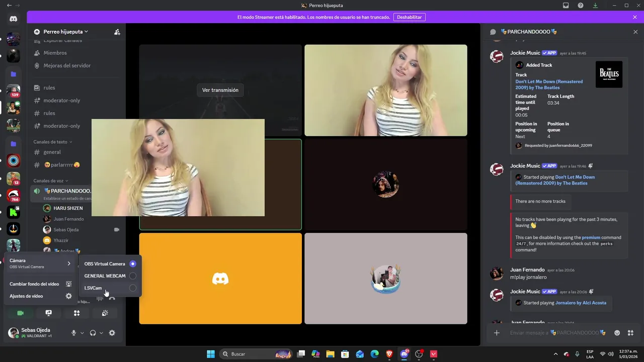Screen dimensions: 644x362
Task: Click the user HARU SHIZEN in the voice channel
Action: click(x=68, y=208)
